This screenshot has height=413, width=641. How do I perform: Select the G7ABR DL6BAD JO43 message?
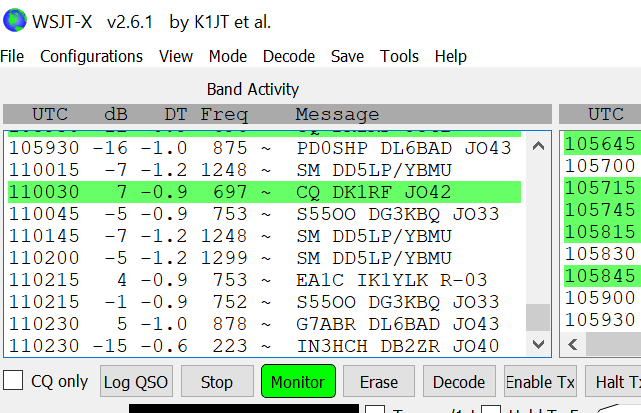pos(264,324)
